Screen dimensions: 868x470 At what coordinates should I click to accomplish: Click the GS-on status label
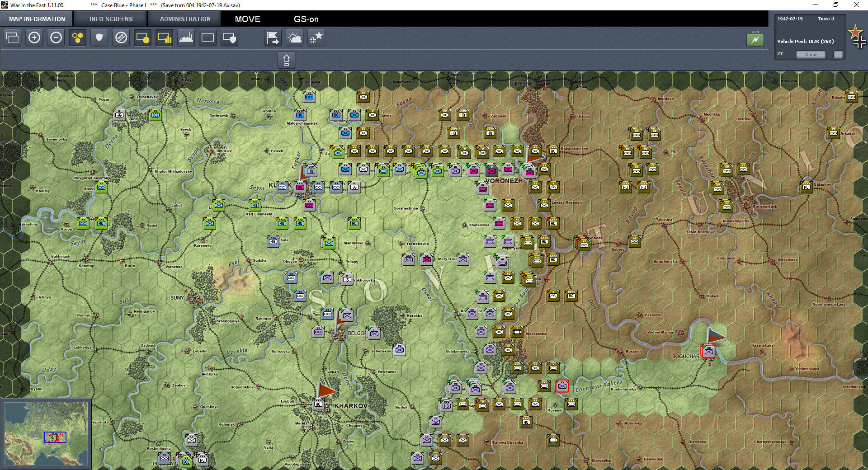[306, 19]
